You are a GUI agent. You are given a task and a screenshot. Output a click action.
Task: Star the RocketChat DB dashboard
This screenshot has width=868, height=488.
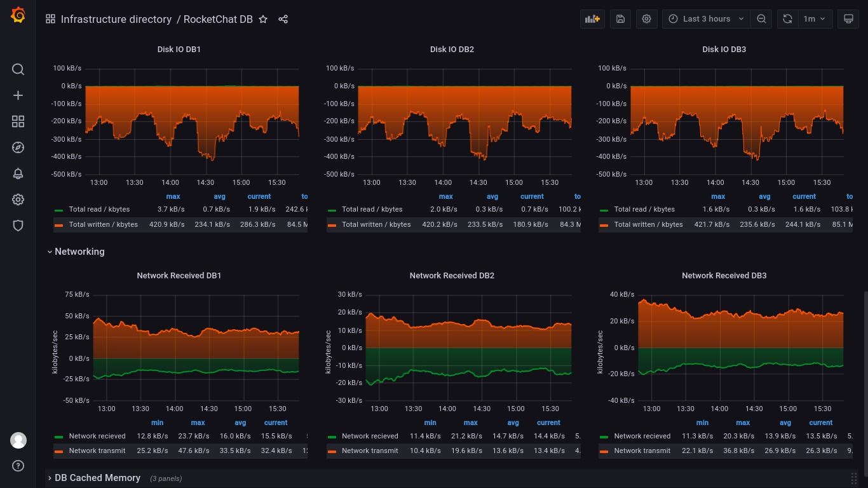pos(263,19)
